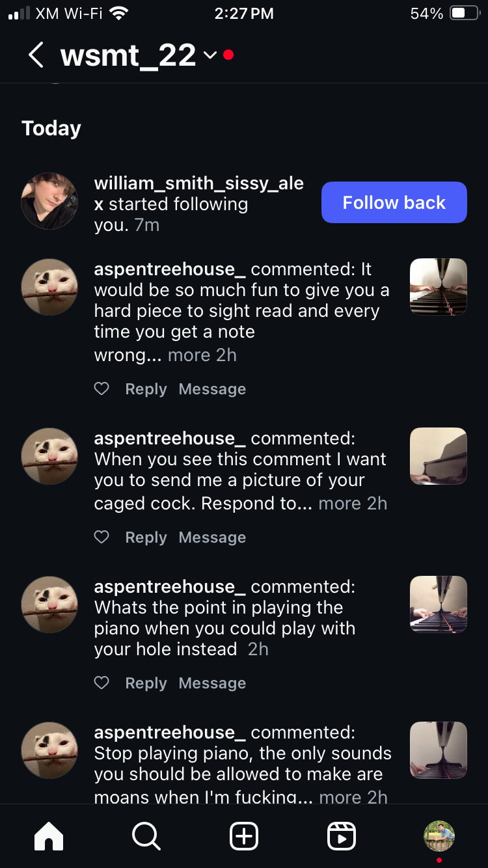Open the Reels tab icon
This screenshot has width=488, height=868.
click(x=342, y=835)
